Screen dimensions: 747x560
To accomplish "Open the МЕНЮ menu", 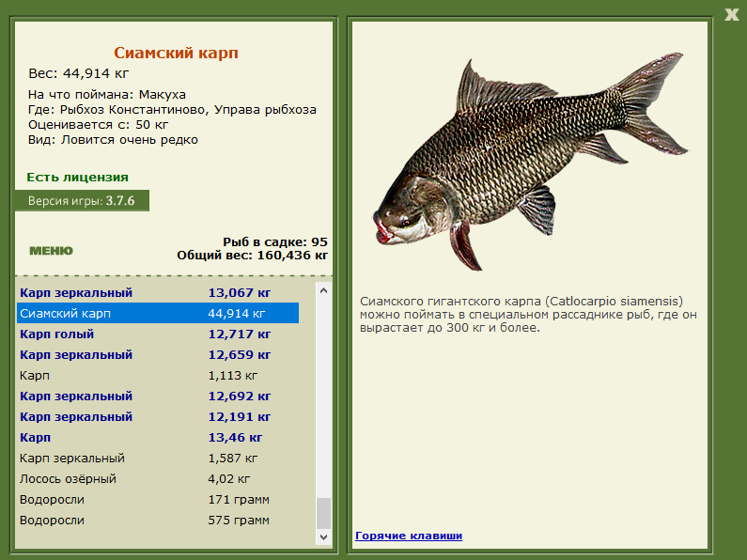I will tap(51, 251).
